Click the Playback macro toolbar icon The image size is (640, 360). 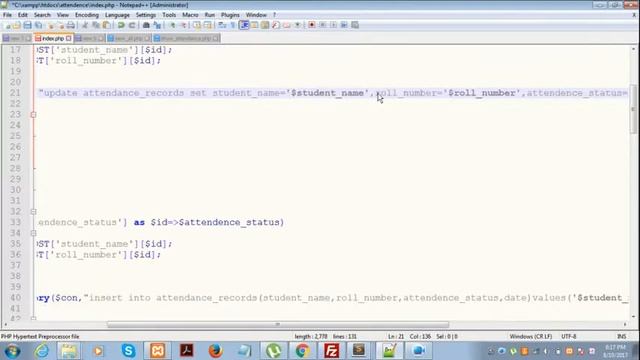coord(334,25)
